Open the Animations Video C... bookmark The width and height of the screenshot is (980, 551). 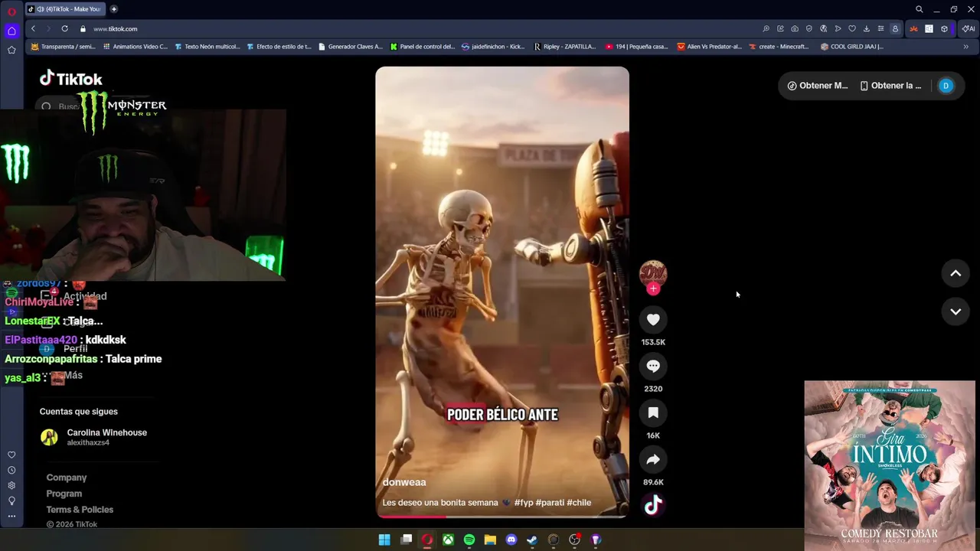point(134,47)
